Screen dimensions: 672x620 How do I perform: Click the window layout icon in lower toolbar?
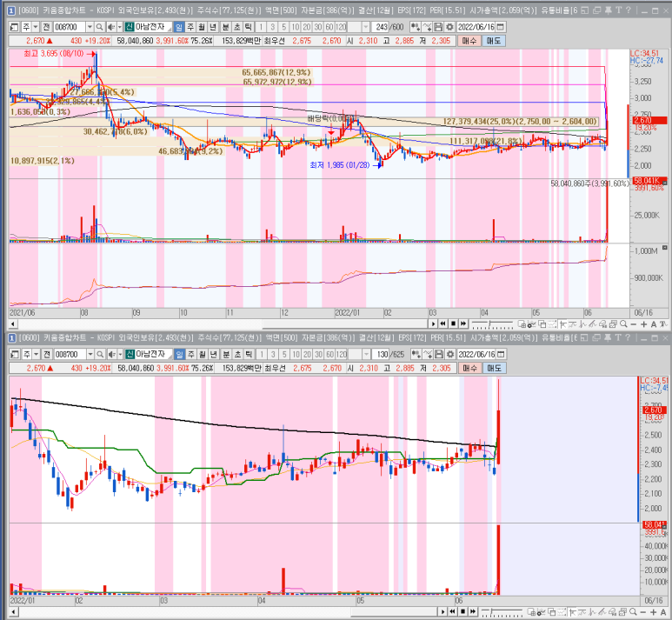[14, 354]
